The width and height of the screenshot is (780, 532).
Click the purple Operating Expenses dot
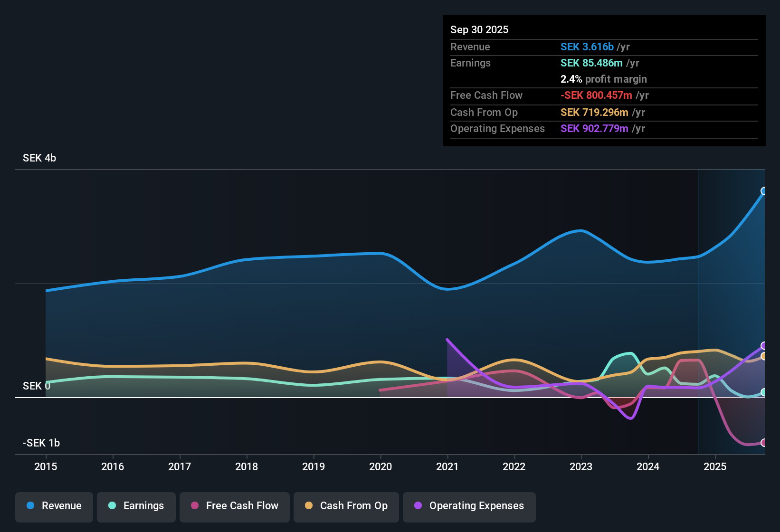[x=417, y=506]
